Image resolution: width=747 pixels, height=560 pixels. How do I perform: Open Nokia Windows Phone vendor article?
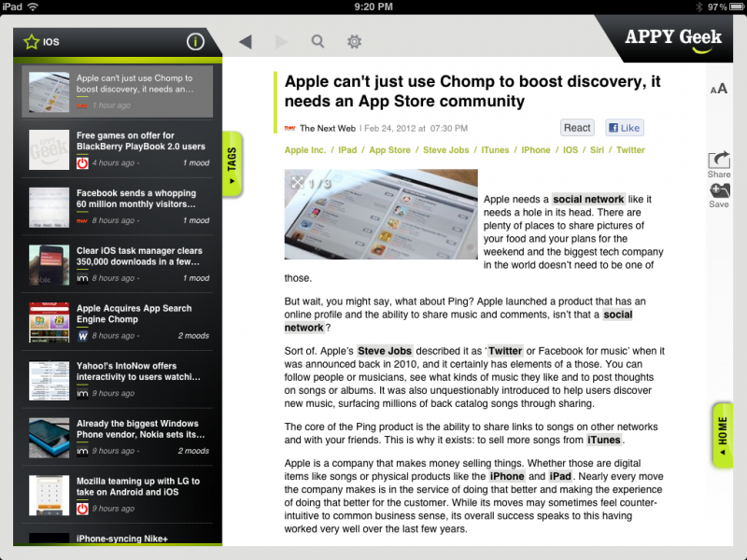click(x=118, y=437)
